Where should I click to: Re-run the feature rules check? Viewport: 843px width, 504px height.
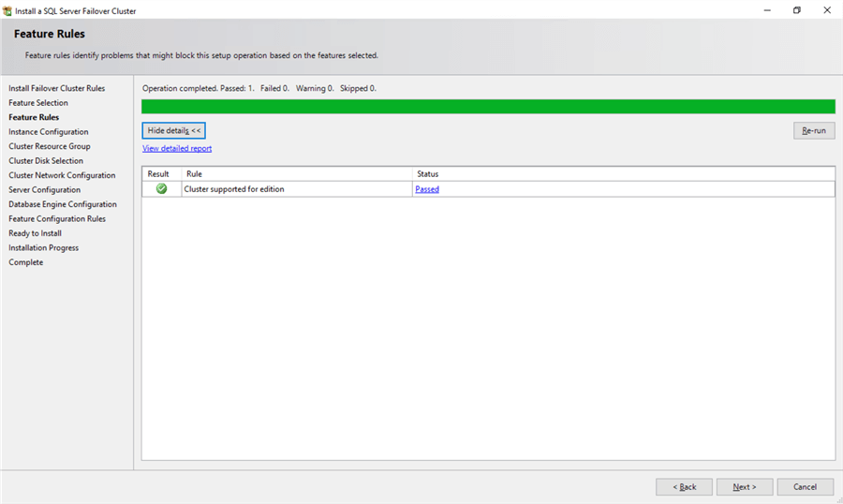pos(814,131)
